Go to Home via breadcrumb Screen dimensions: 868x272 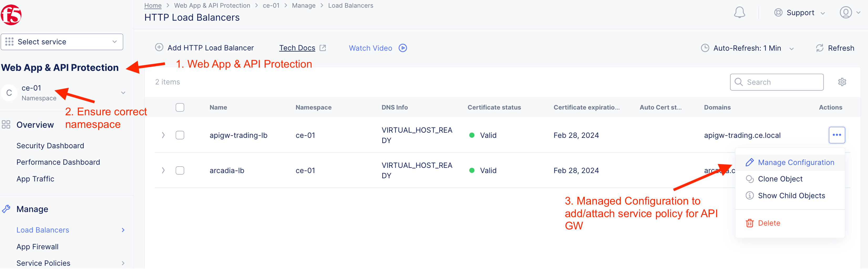point(153,6)
